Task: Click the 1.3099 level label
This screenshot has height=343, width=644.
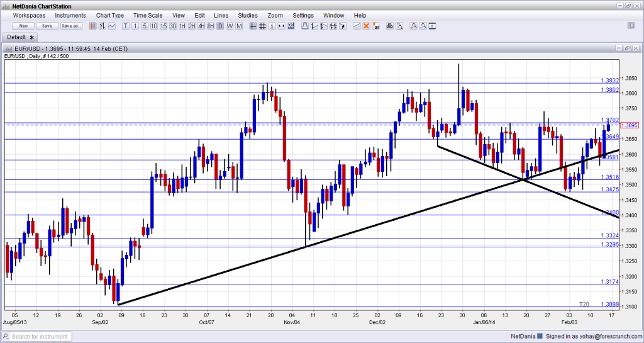Action: point(609,305)
